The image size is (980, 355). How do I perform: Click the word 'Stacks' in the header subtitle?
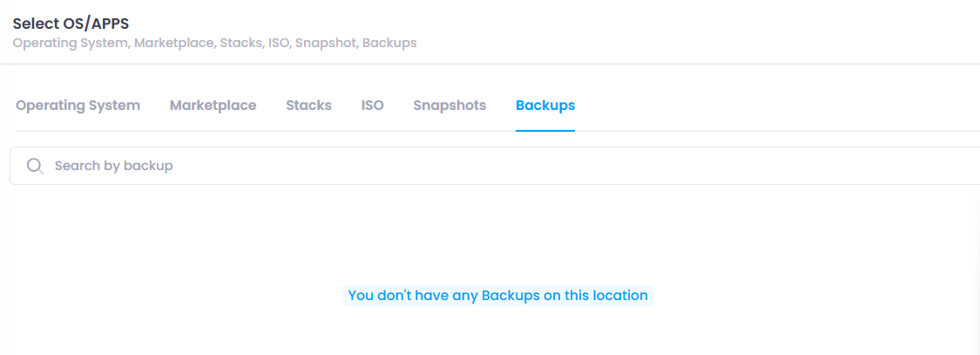240,44
